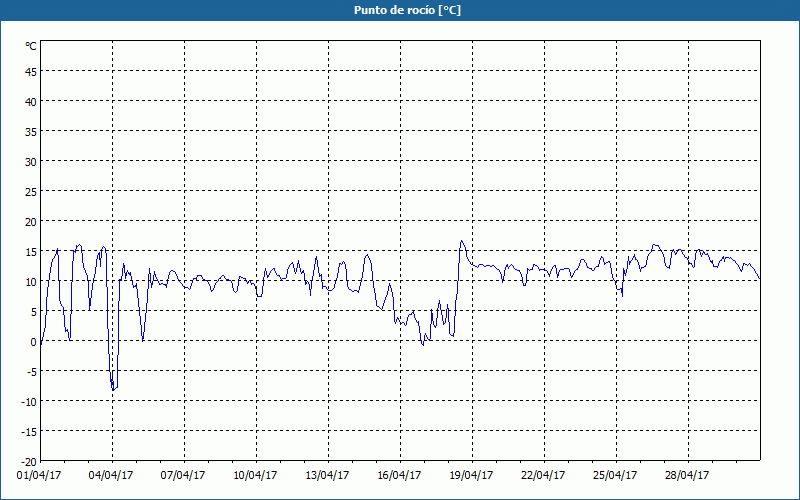Click the 45 label on the temperature axis
Viewport: 800px width, 500px height.
31,72
